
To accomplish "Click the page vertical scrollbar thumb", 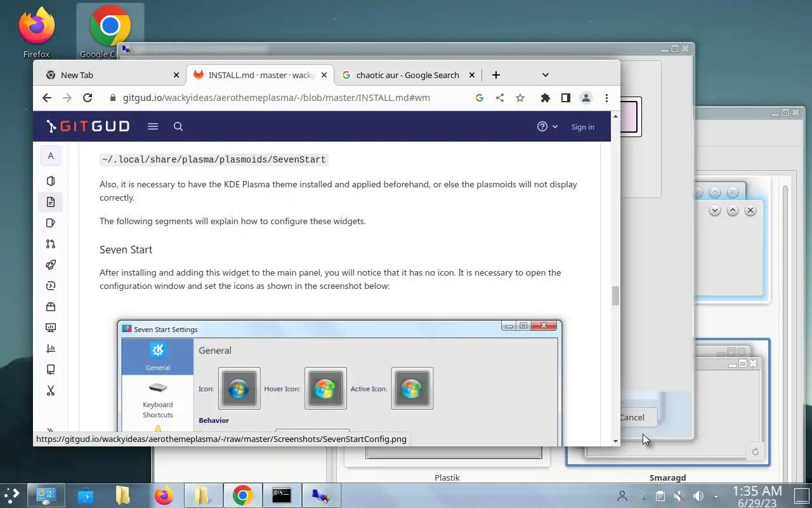I will tap(615, 296).
